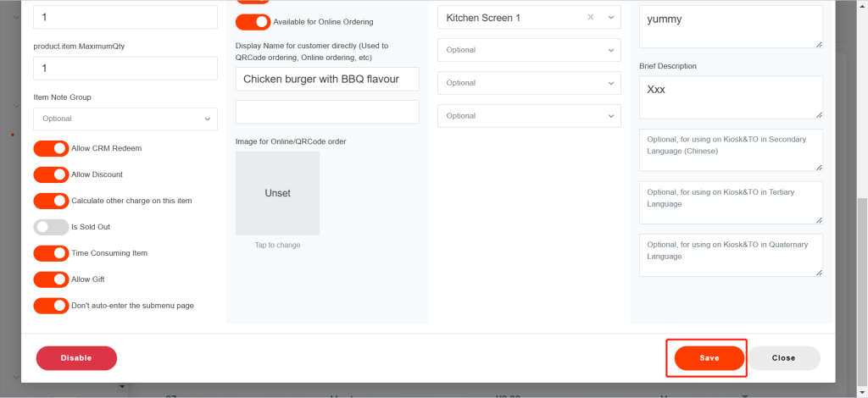Toggle Calculate other charge on this item
Image resolution: width=868 pixels, height=398 pixels.
coord(51,201)
